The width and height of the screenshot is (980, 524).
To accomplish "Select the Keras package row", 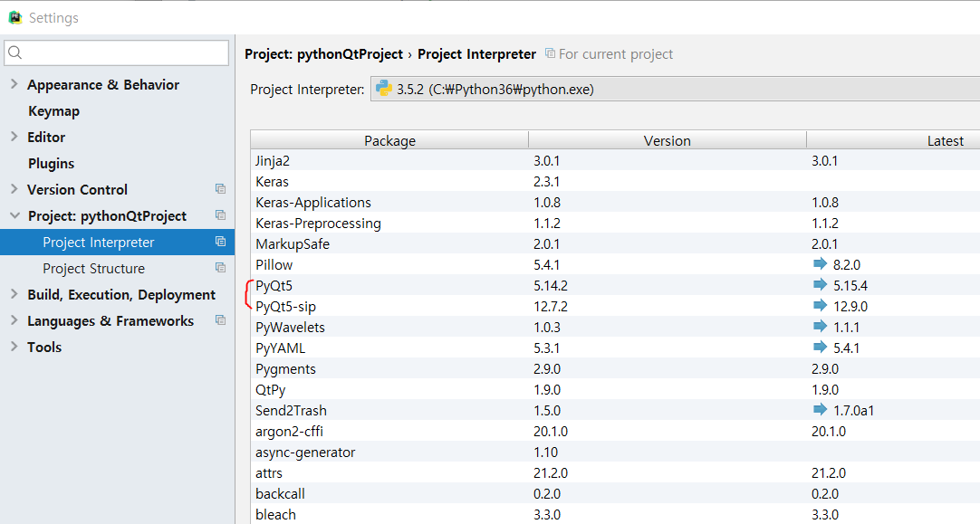I will [x=615, y=181].
